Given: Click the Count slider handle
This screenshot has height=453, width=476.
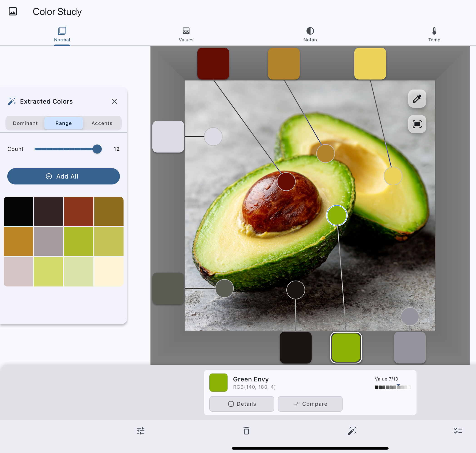Looking at the screenshot, I should 97,149.
